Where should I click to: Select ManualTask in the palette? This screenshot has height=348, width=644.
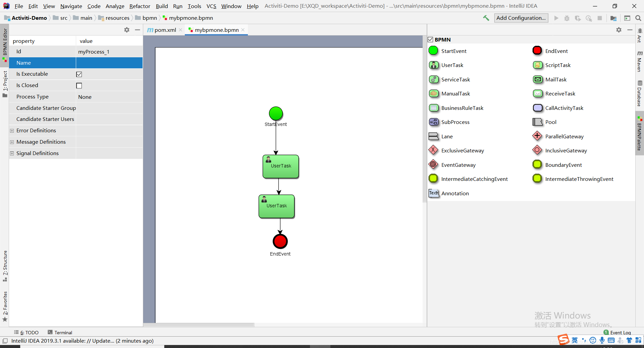pyautogui.click(x=449, y=93)
